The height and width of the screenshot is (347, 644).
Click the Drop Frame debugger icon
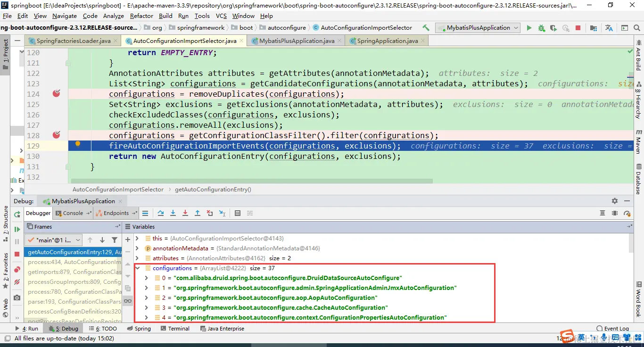[x=210, y=213]
